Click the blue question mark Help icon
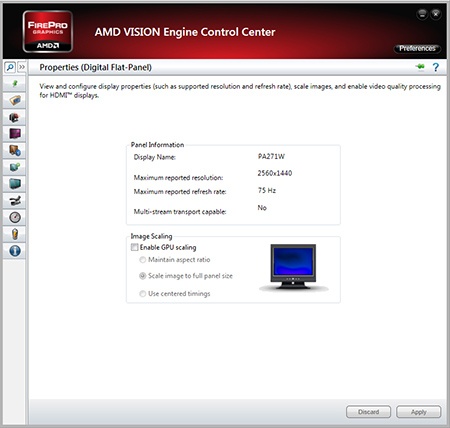 click(x=436, y=67)
